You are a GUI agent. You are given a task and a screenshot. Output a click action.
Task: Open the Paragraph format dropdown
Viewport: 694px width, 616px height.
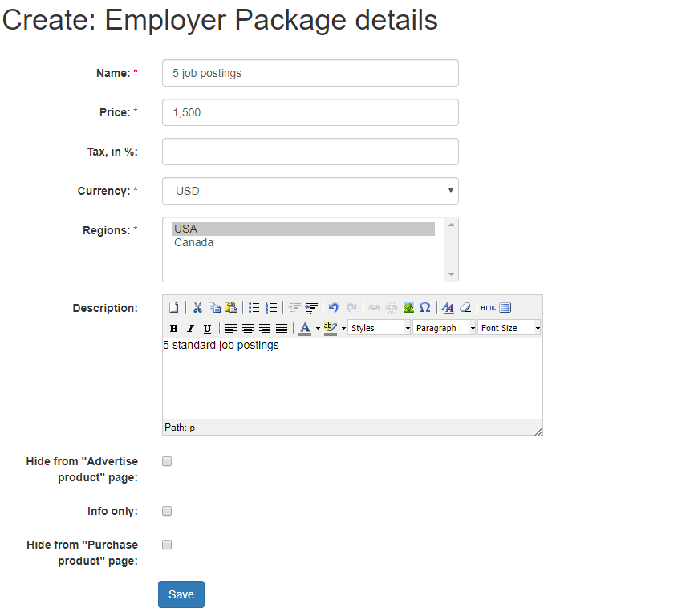444,328
